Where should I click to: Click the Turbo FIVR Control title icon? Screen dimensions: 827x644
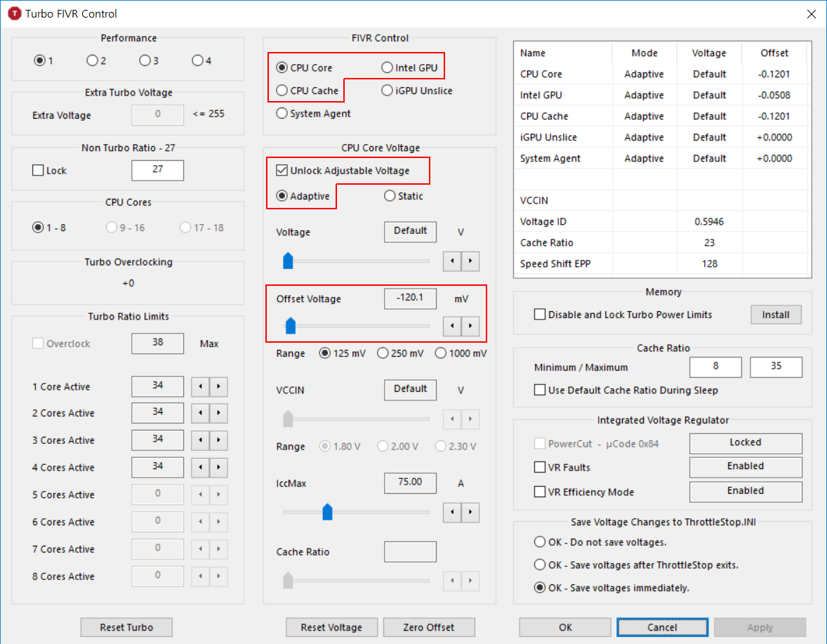click(x=14, y=14)
